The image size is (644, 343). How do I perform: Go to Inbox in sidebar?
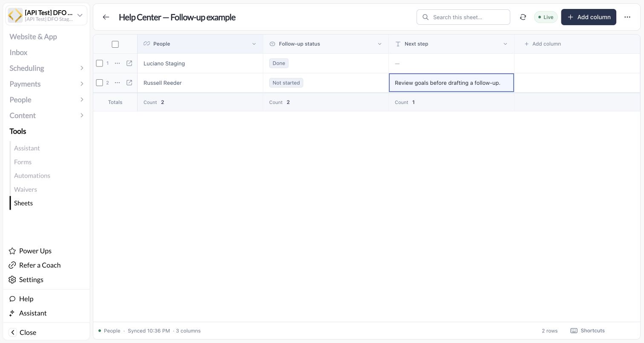[18, 52]
